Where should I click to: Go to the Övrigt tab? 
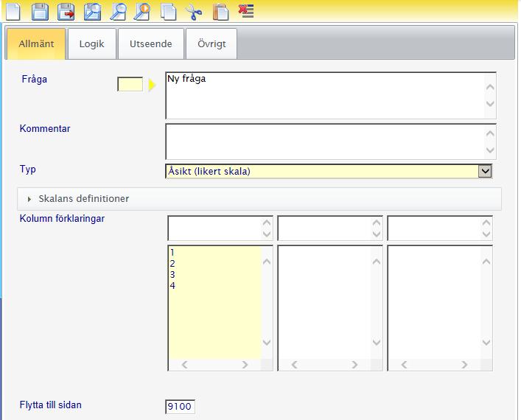click(211, 44)
